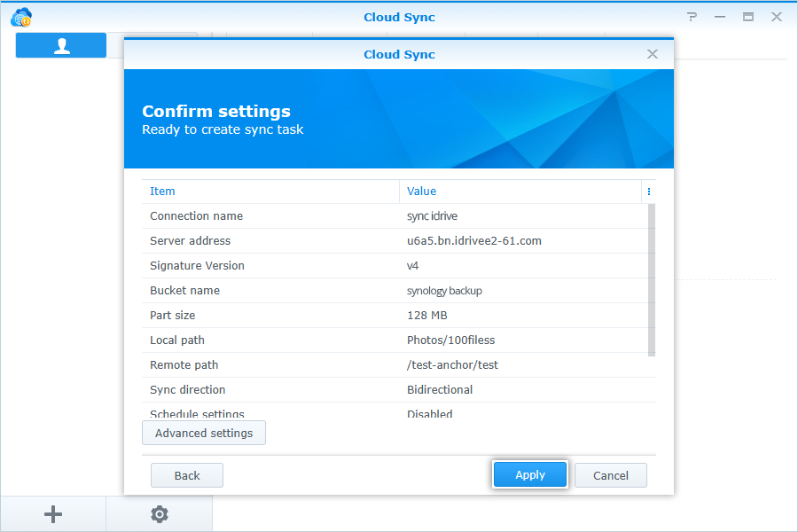Open the Help question mark icon
Screen dimensions: 798x532
click(692, 17)
